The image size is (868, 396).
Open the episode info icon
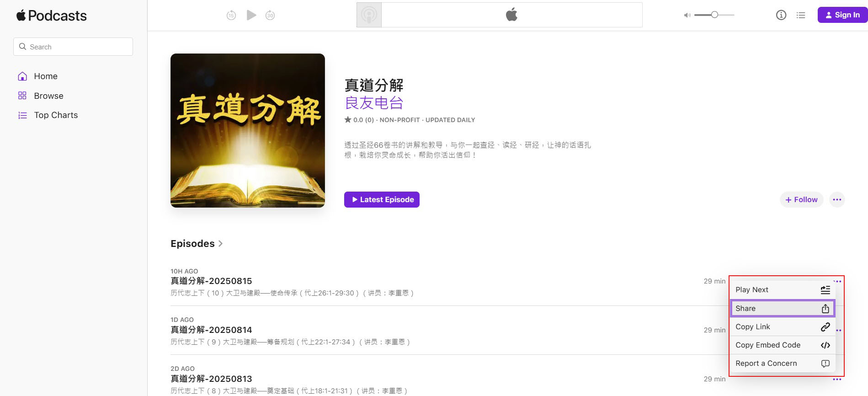click(781, 15)
